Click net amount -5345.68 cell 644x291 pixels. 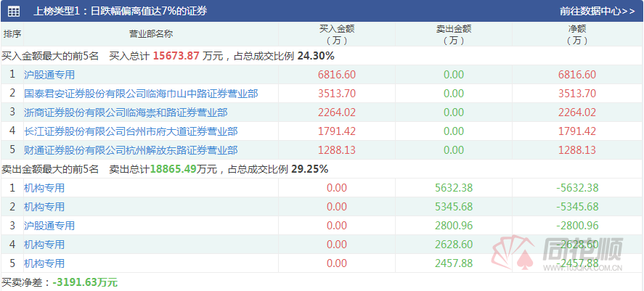click(x=577, y=207)
